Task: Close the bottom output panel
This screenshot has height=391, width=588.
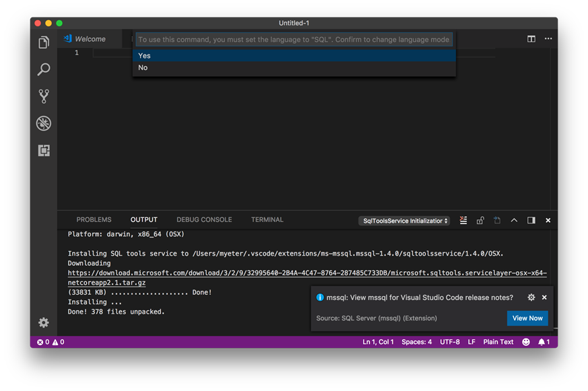Action: (x=548, y=220)
